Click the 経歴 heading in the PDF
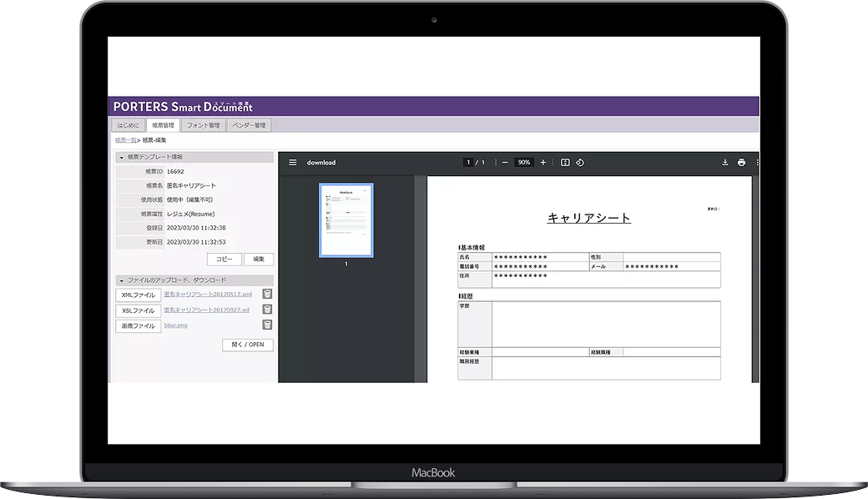 466,296
